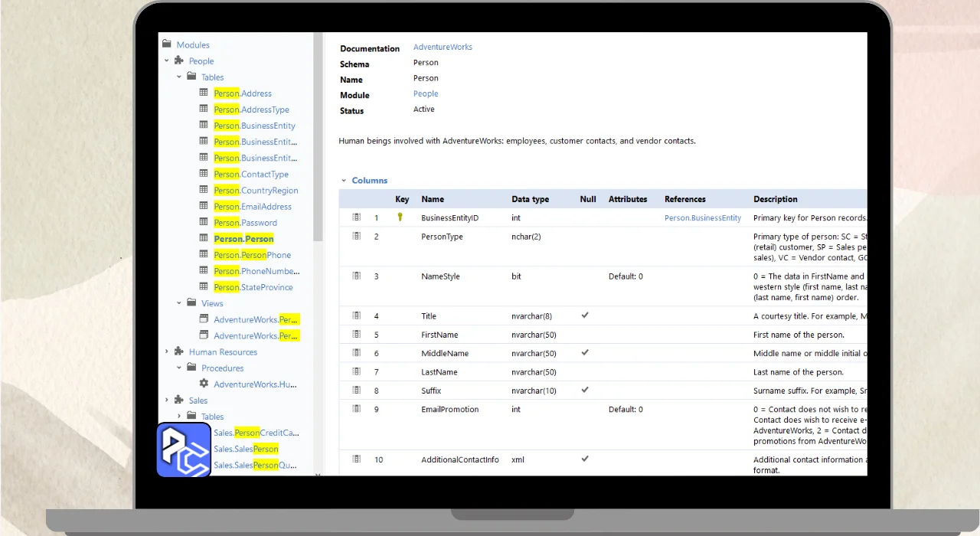Collapse the Procedures folder
Screen dimensions: 980x536
[x=179, y=368]
